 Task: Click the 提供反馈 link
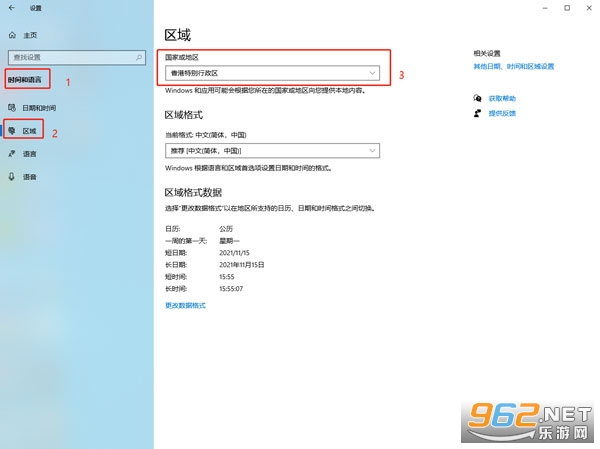point(502,113)
